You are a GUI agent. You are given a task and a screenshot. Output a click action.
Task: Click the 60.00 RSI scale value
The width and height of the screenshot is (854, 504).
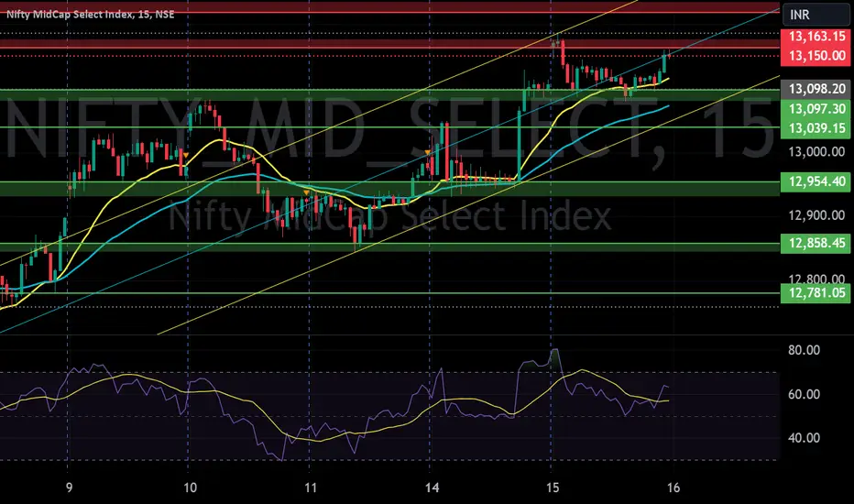804,394
